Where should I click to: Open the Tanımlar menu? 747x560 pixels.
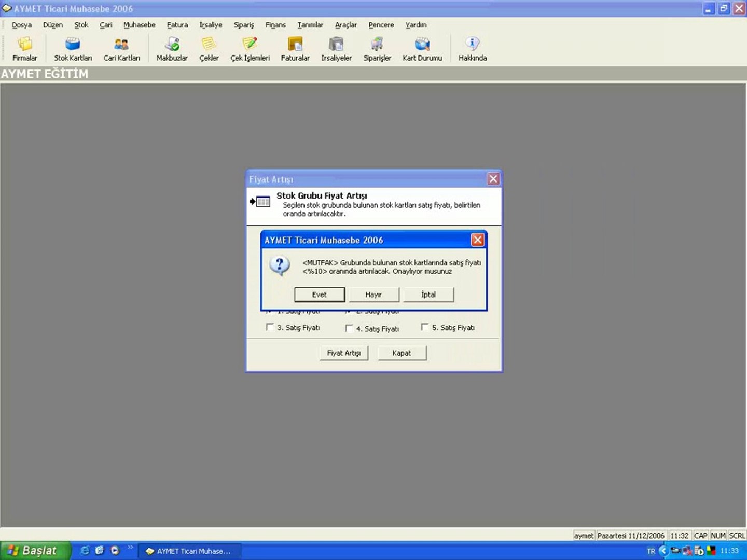[x=310, y=25]
